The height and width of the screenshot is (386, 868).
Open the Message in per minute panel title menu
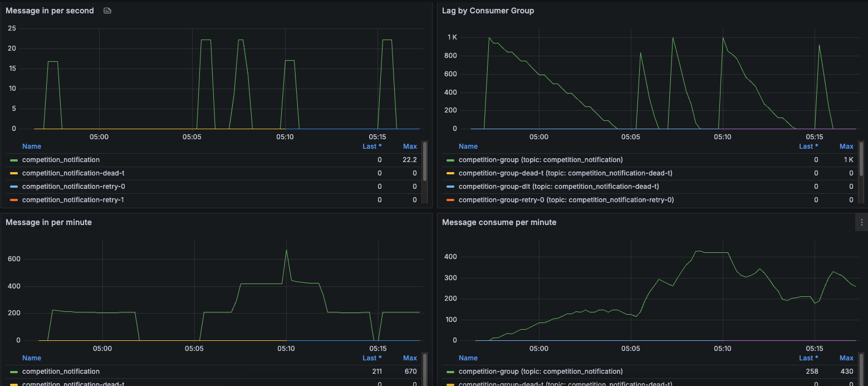tap(48, 222)
